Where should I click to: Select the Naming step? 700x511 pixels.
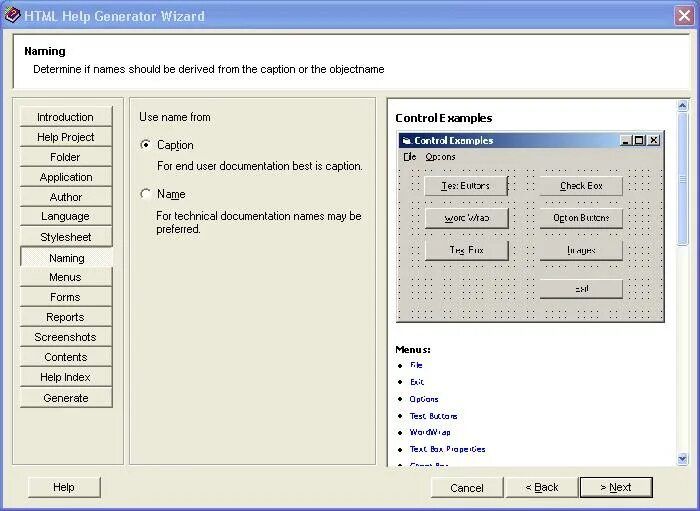(67, 258)
